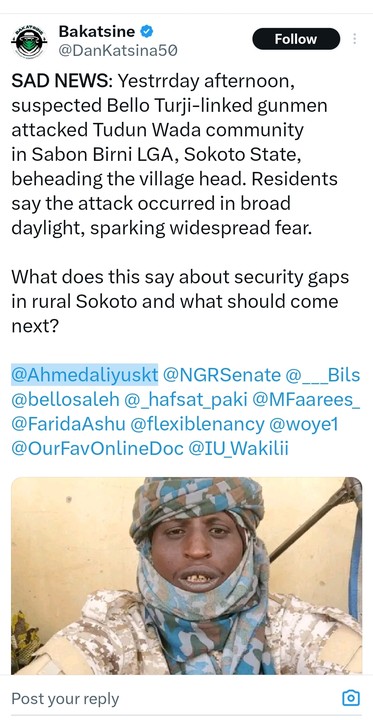Viewport: 373px width, 720px height.
Task: Open the @bellosaleh mention
Action: point(65,400)
